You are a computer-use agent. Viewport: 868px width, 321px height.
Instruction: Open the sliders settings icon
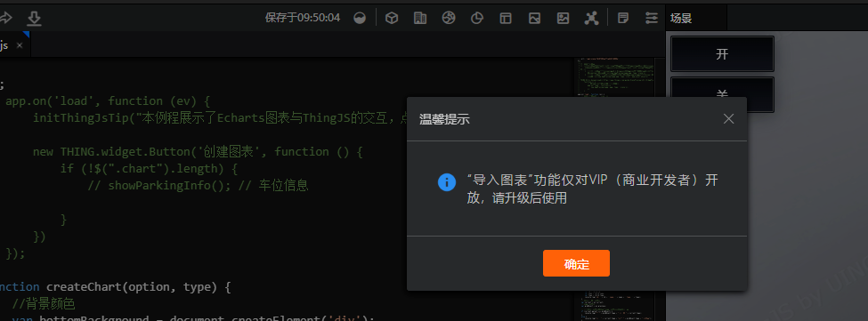(652, 19)
